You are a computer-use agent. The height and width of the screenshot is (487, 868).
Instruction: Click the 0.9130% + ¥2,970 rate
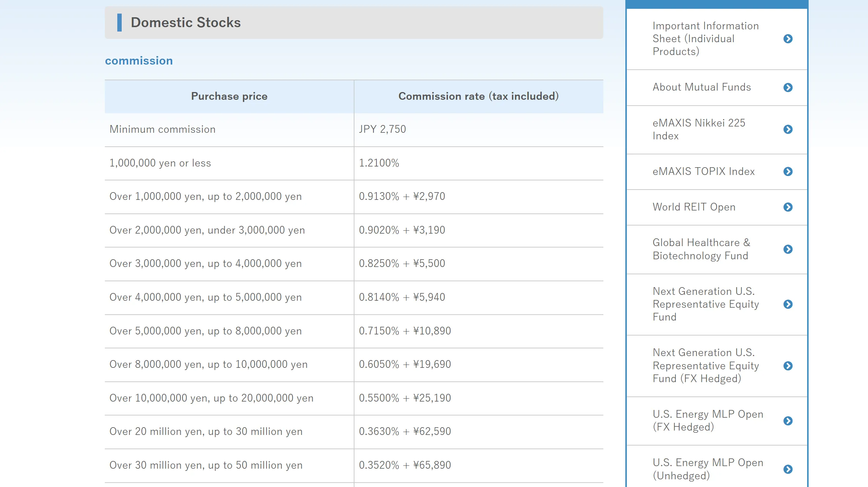[x=402, y=197]
